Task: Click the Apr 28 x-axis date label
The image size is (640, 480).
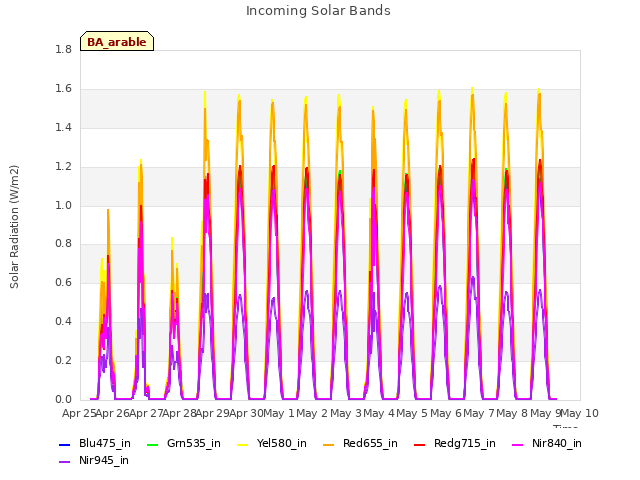Action: (x=179, y=413)
